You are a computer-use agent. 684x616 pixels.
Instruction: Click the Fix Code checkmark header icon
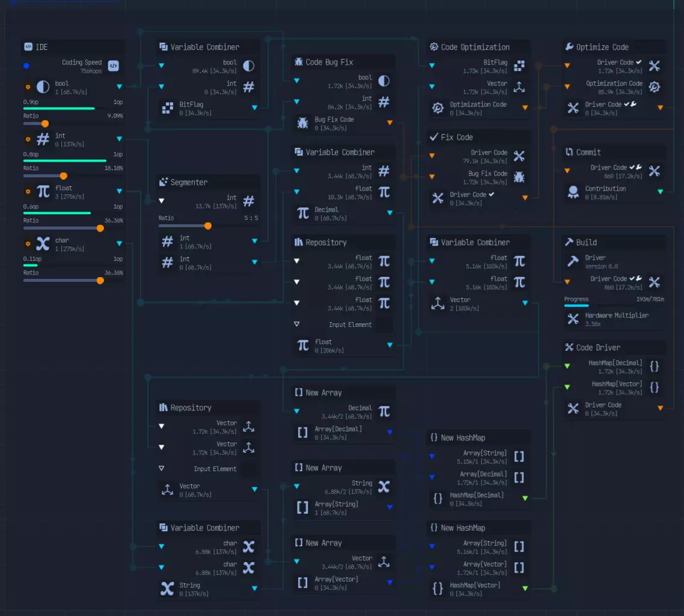[x=434, y=137]
